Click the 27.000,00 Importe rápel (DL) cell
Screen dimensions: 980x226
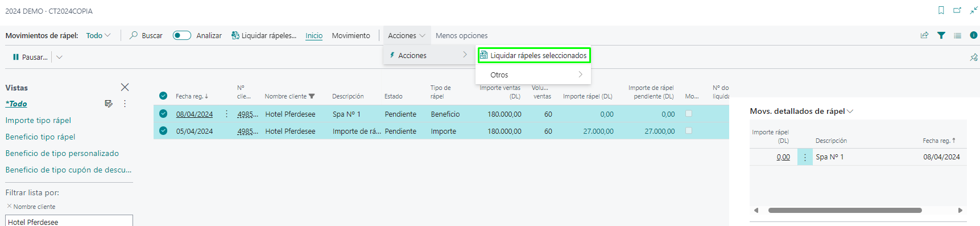pyautogui.click(x=598, y=131)
